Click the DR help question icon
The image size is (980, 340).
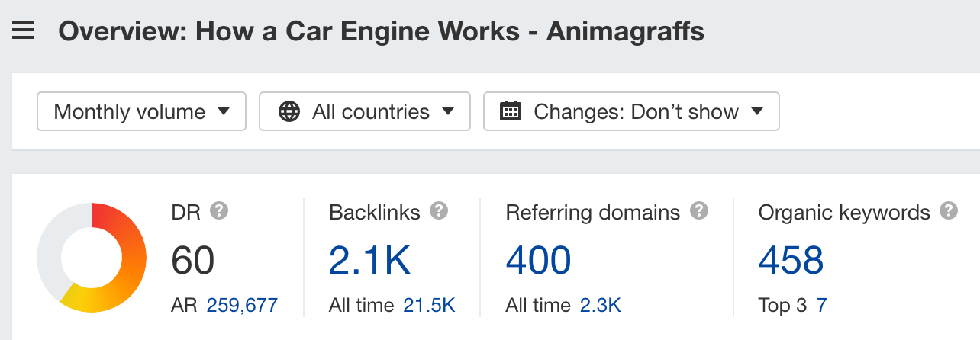coord(221,211)
